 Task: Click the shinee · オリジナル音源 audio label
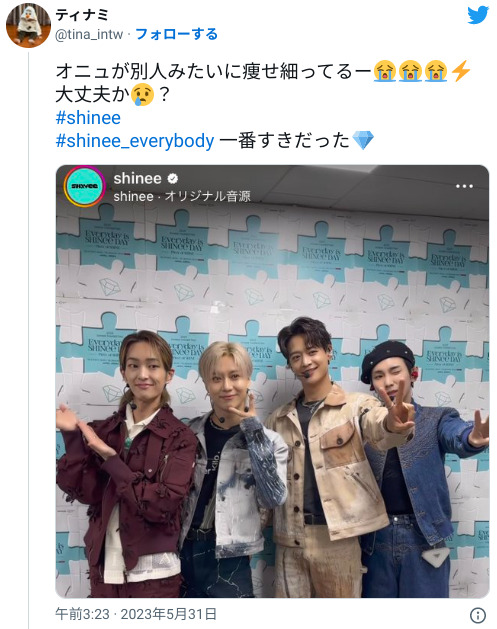pyautogui.click(x=182, y=196)
